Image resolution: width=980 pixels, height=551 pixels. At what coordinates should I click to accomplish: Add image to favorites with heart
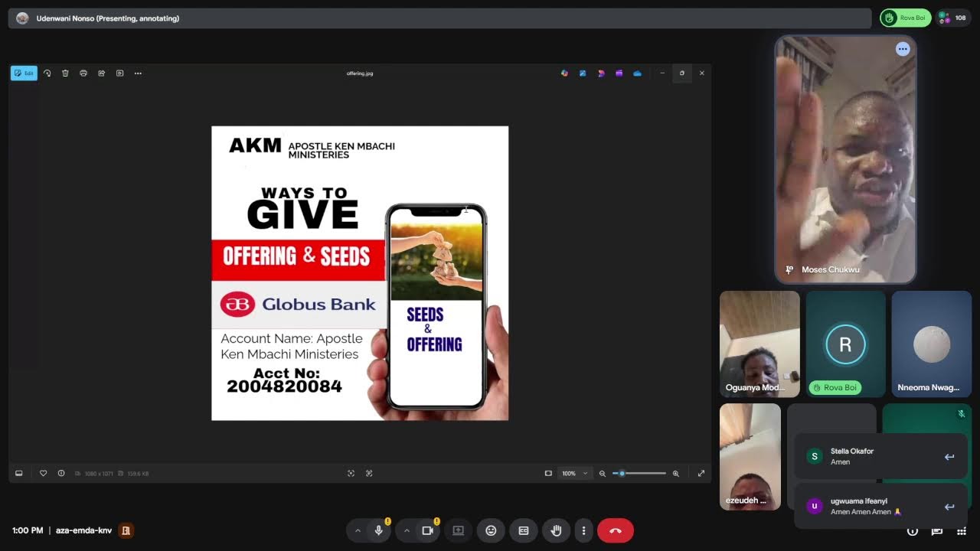[x=44, y=474]
